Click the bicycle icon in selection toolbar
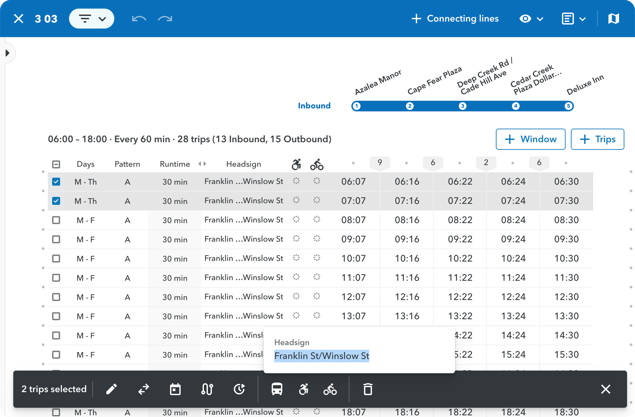This screenshot has width=635, height=417. click(x=330, y=389)
